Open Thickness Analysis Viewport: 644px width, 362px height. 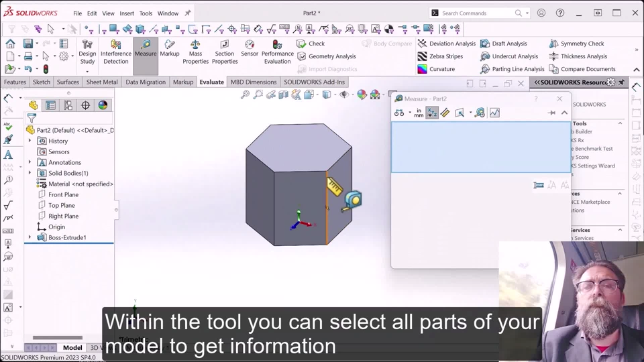point(578,56)
